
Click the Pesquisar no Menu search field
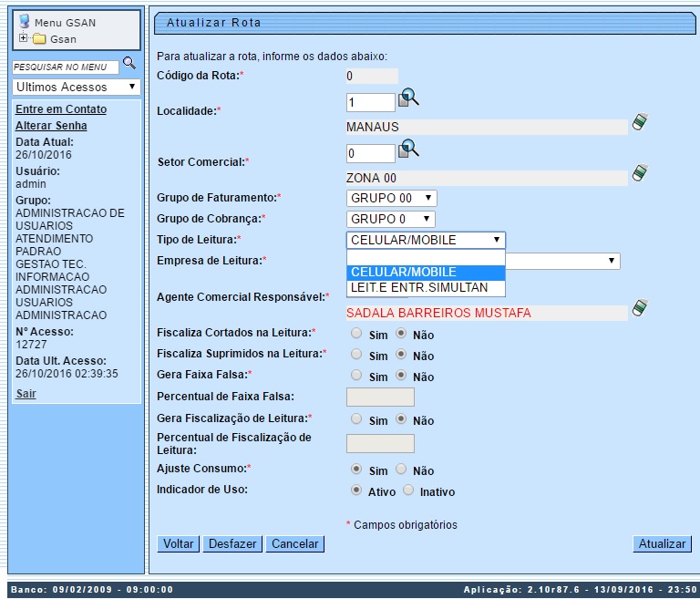coord(66,67)
